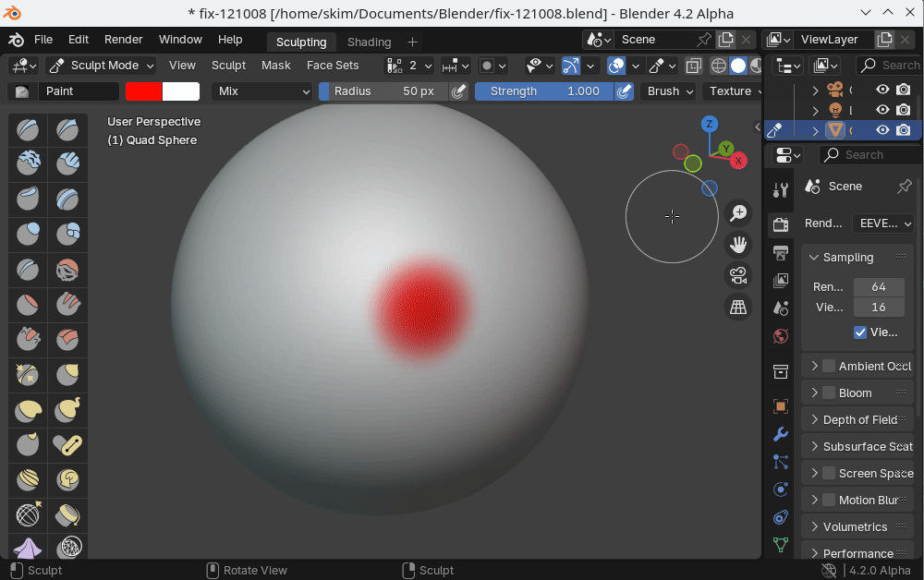Select the Draw Sharp brush tool
The height and width of the screenshot is (580, 924).
(67, 130)
